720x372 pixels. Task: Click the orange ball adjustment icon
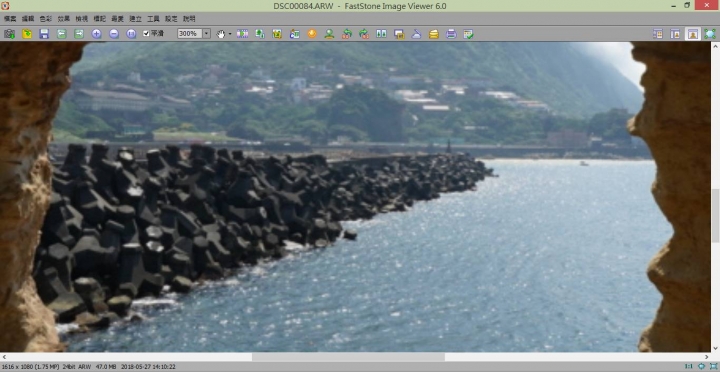(312, 34)
